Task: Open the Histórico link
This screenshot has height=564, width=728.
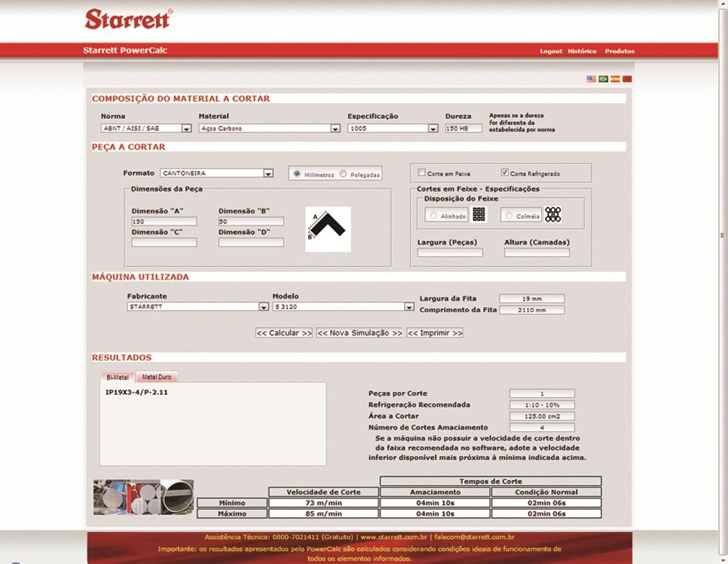Action: pos(581,51)
